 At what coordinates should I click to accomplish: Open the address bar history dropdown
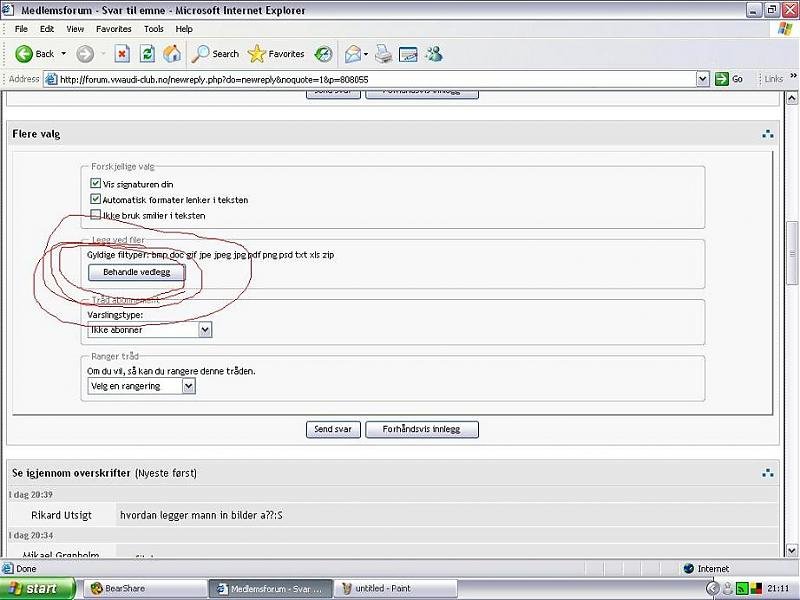pos(703,79)
